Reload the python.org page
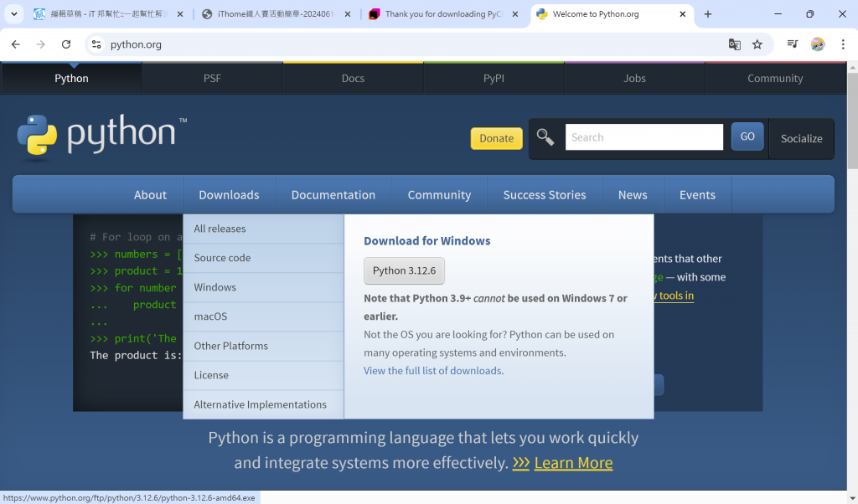Viewport: 858px width, 504px height. coord(66,44)
